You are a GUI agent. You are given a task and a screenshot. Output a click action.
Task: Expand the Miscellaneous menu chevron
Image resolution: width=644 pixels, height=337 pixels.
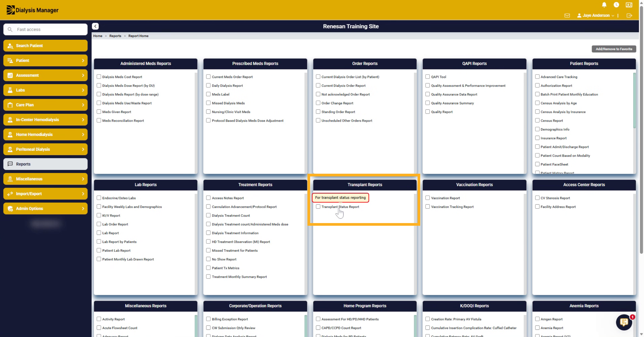point(83,179)
